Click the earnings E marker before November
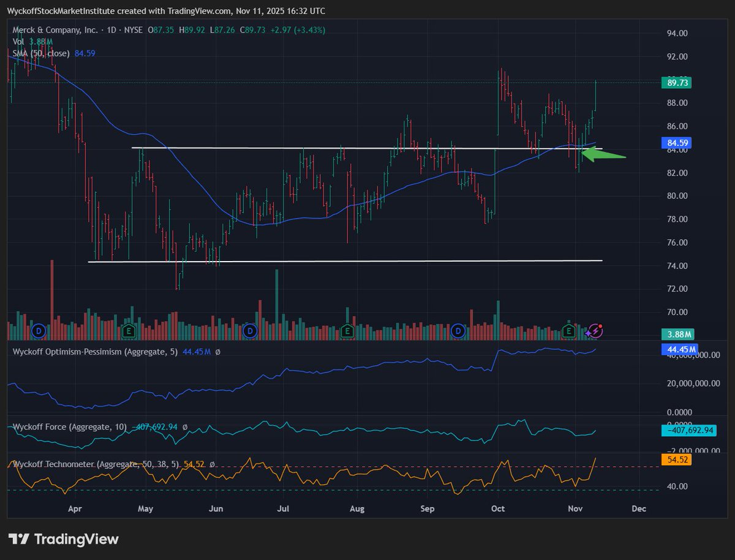 [x=568, y=331]
